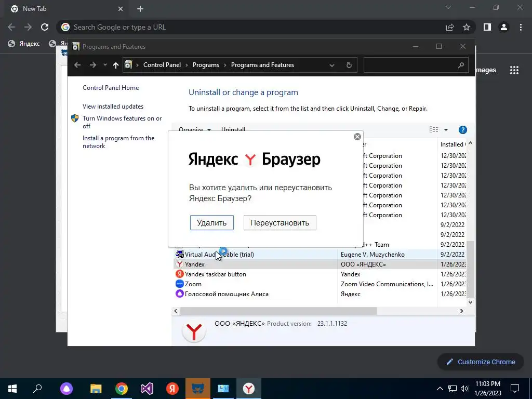Bookmark this tab with star icon
The image size is (532, 399).
point(467,27)
